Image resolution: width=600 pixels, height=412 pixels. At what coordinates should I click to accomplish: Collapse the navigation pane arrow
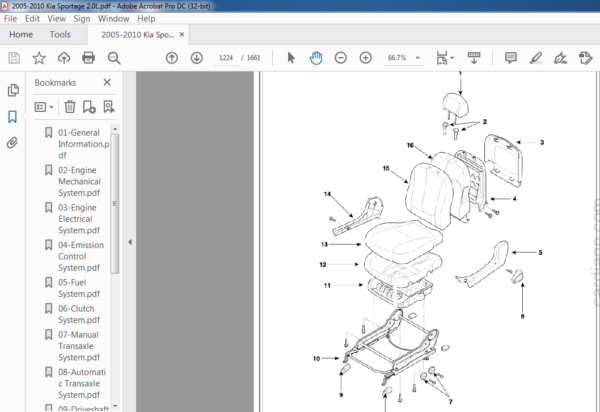click(130, 242)
